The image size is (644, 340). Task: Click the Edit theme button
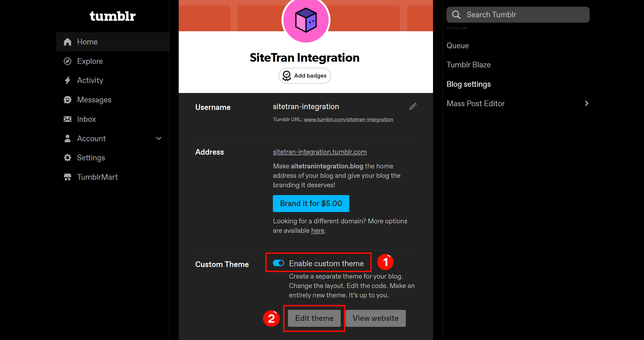(x=314, y=318)
